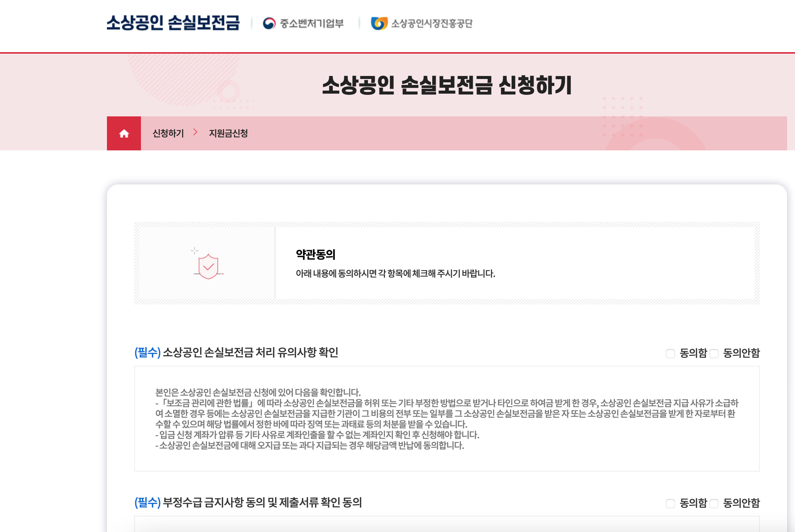Go to 신청하기 breadcrumb item
The width and height of the screenshot is (795, 532).
point(168,133)
